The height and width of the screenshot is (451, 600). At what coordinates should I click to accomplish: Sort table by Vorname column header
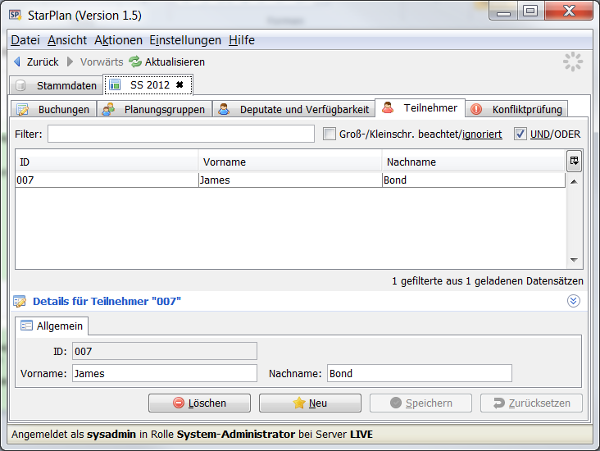(290, 162)
